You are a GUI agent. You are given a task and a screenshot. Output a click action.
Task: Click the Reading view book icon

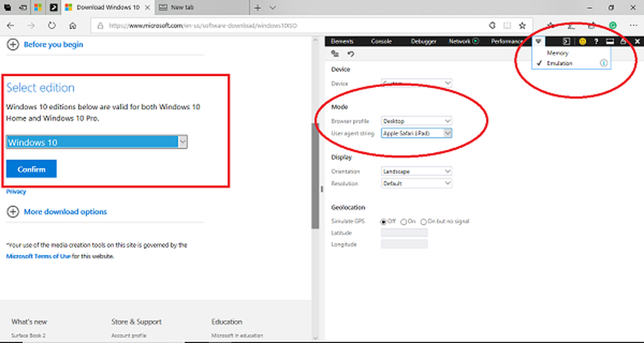click(507, 26)
